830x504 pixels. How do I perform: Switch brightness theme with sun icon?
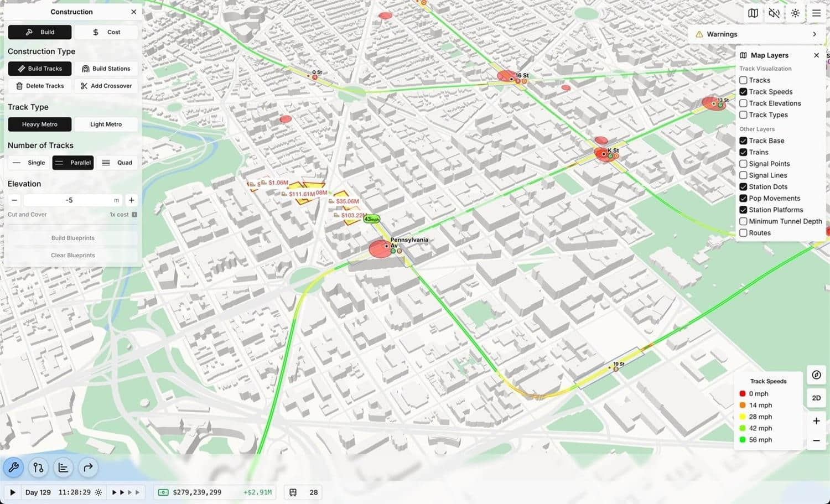(x=795, y=13)
